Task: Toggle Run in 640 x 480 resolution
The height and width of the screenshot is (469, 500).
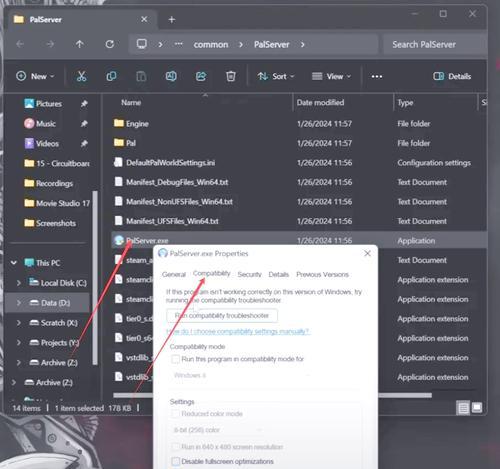Action: pos(175,447)
